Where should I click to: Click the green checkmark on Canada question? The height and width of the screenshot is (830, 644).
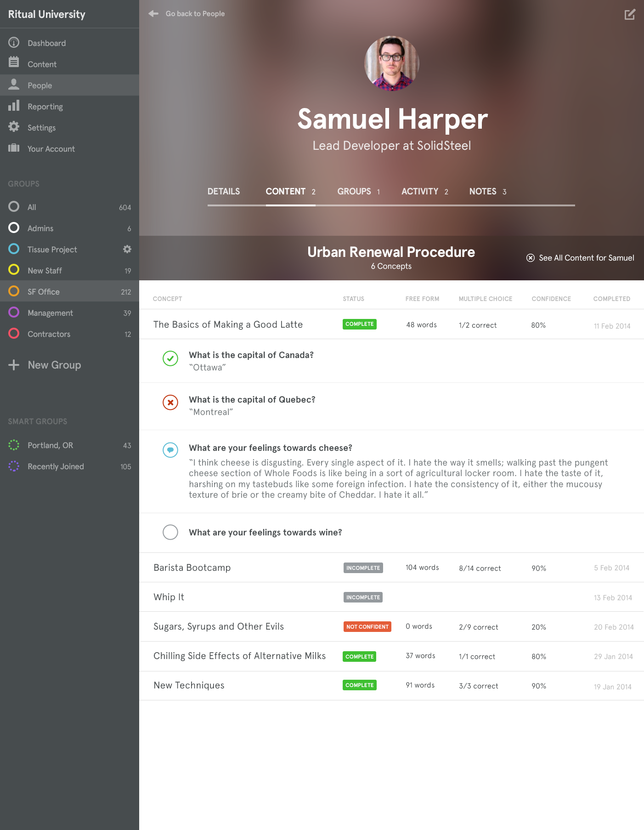tap(170, 358)
